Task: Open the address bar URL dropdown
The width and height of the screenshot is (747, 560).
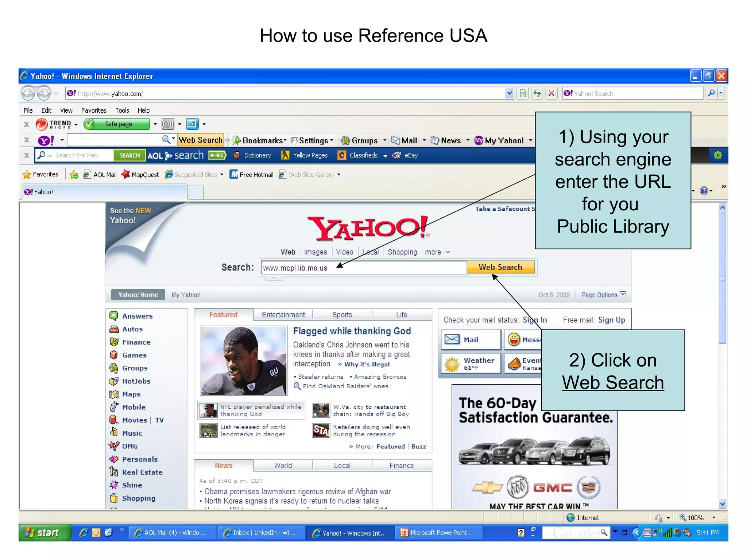Action: pyautogui.click(x=510, y=93)
